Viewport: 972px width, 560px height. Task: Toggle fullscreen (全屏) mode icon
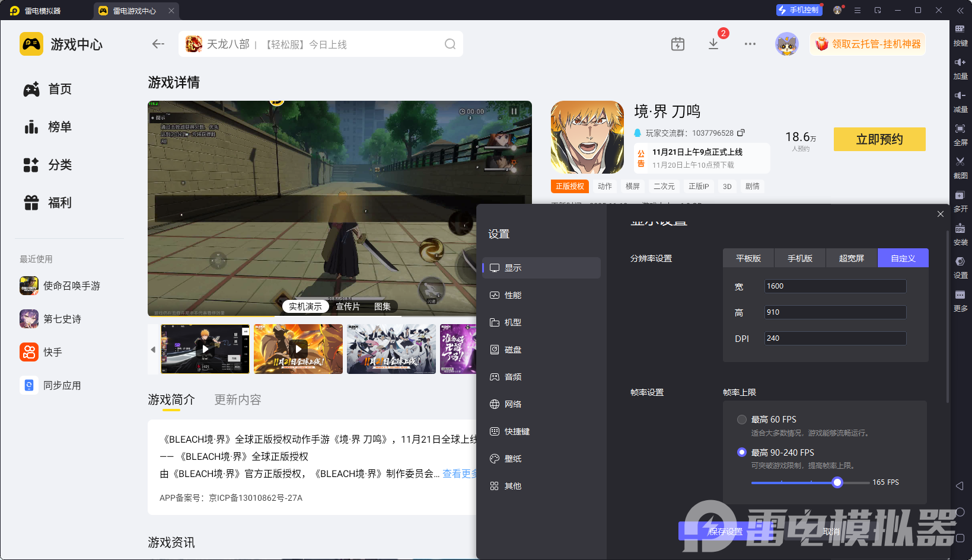click(x=960, y=129)
